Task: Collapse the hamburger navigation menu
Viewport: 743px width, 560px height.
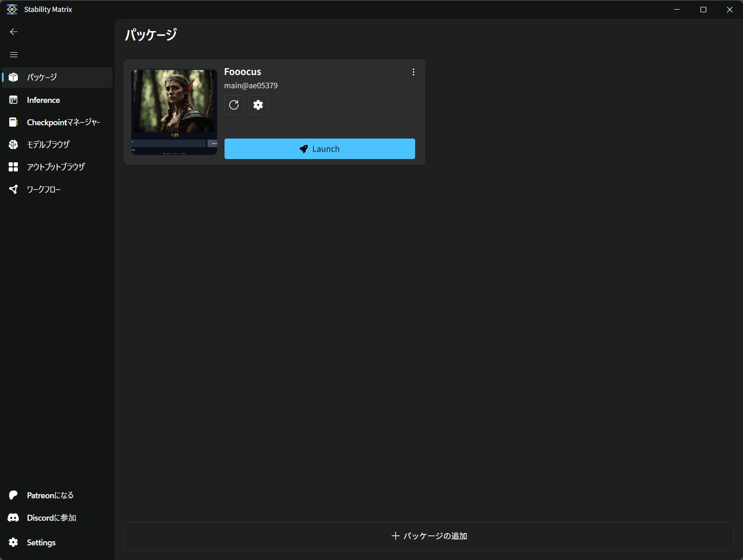Action: coord(14,55)
